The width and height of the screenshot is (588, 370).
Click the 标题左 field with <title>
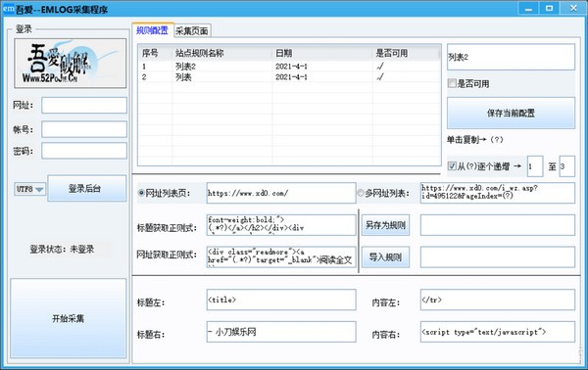(281, 300)
